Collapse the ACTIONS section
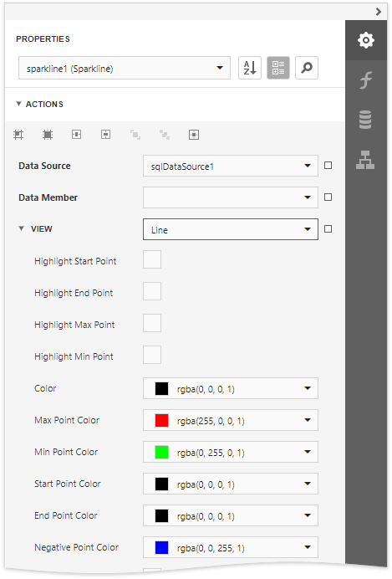 point(18,104)
